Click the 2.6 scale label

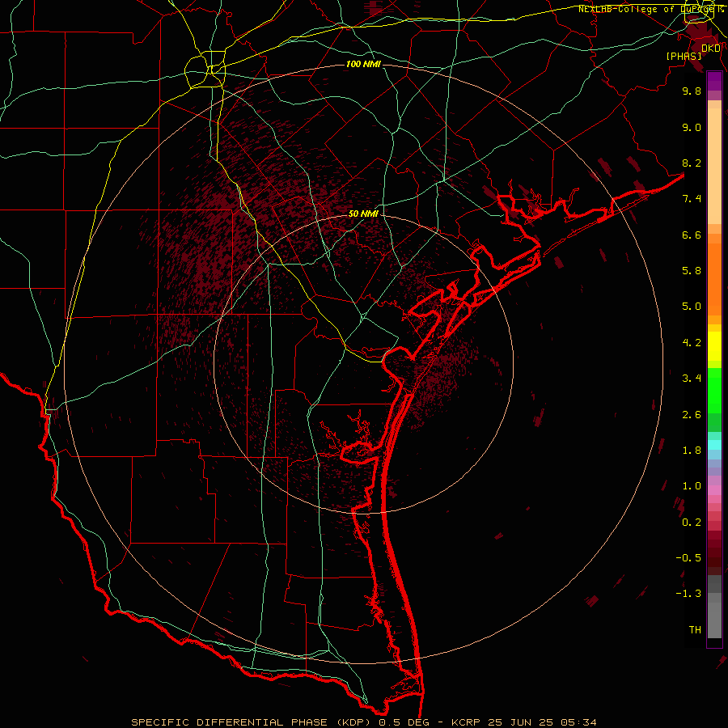tap(692, 415)
